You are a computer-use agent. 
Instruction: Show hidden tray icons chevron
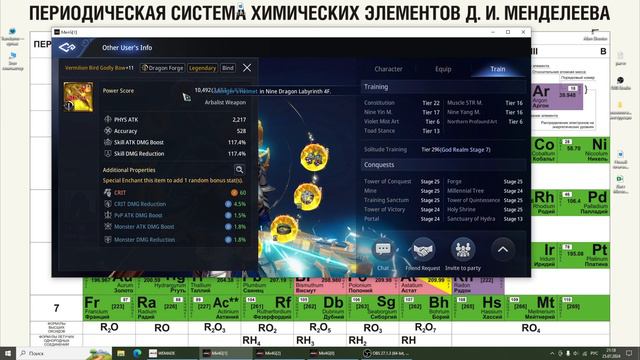click(552, 353)
